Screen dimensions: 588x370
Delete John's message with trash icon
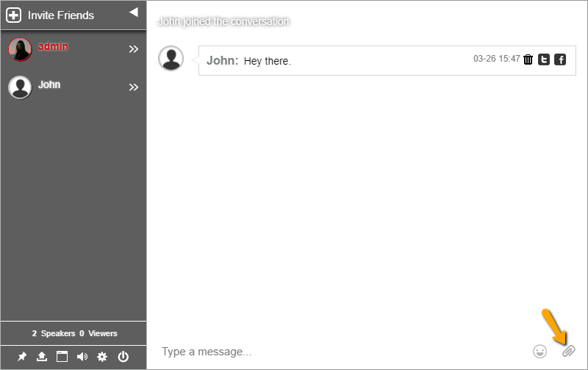tap(528, 59)
